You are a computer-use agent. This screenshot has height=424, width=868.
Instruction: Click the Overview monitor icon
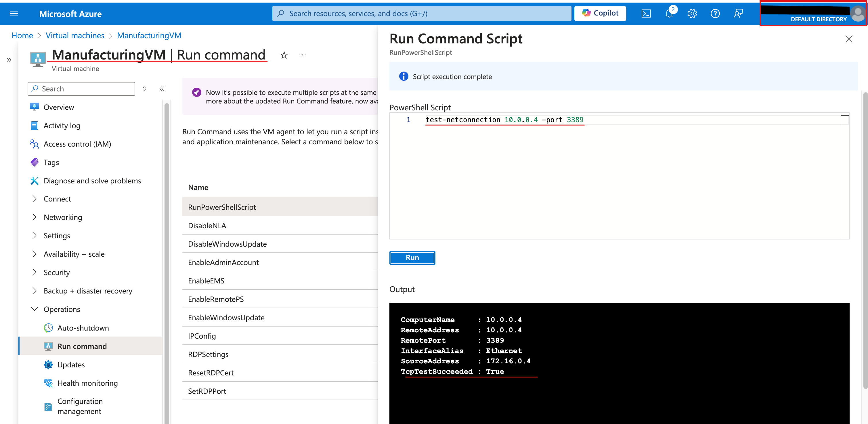pyautogui.click(x=35, y=107)
